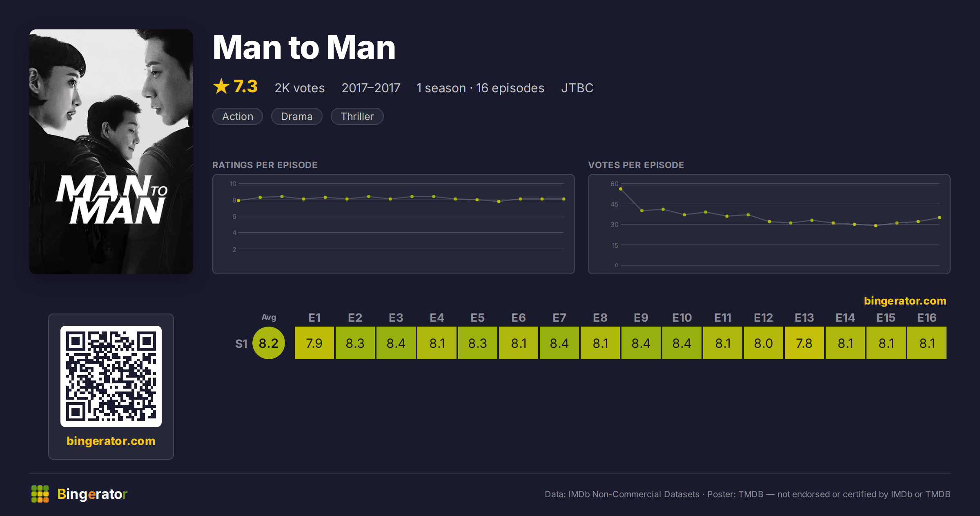980x516 pixels.
Task: Click the Bingerator wordmark in footer
Action: [x=92, y=494]
